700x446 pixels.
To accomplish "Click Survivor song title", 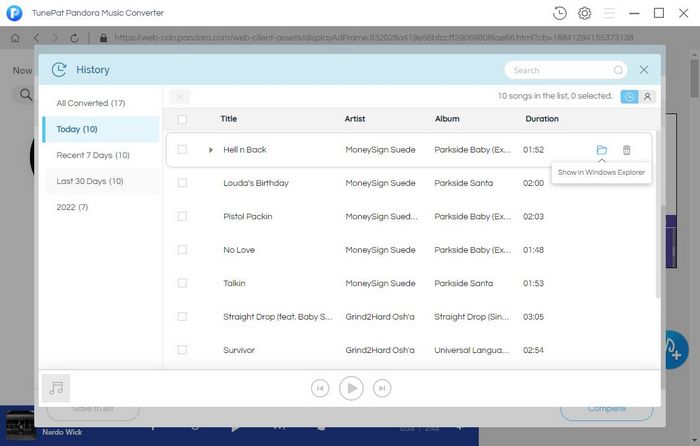I will [x=239, y=350].
